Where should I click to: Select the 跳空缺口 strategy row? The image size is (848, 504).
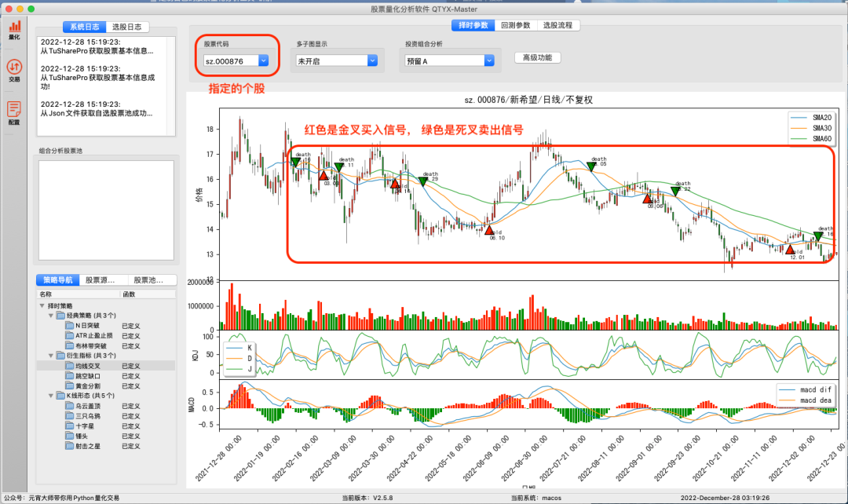coord(106,376)
